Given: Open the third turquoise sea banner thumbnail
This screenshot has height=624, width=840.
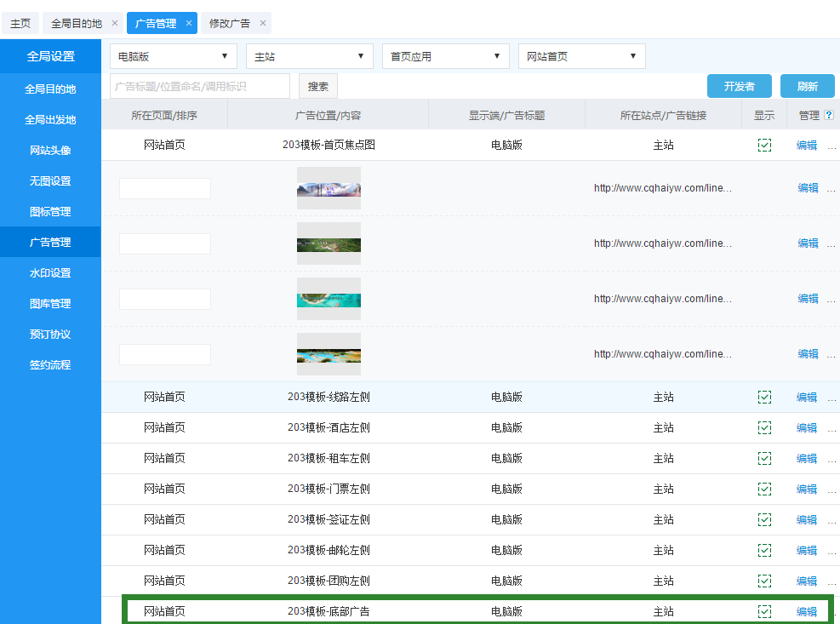Looking at the screenshot, I should pyautogui.click(x=329, y=299).
